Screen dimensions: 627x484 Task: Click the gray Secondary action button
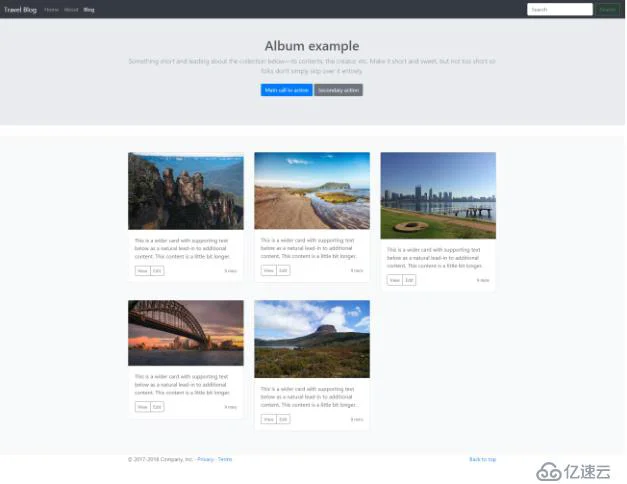coord(338,90)
